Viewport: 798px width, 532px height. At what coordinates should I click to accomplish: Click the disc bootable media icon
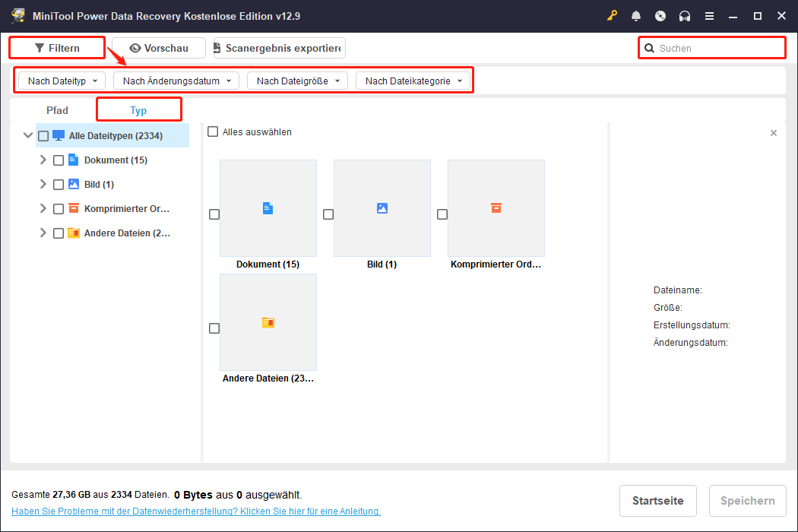(x=660, y=16)
